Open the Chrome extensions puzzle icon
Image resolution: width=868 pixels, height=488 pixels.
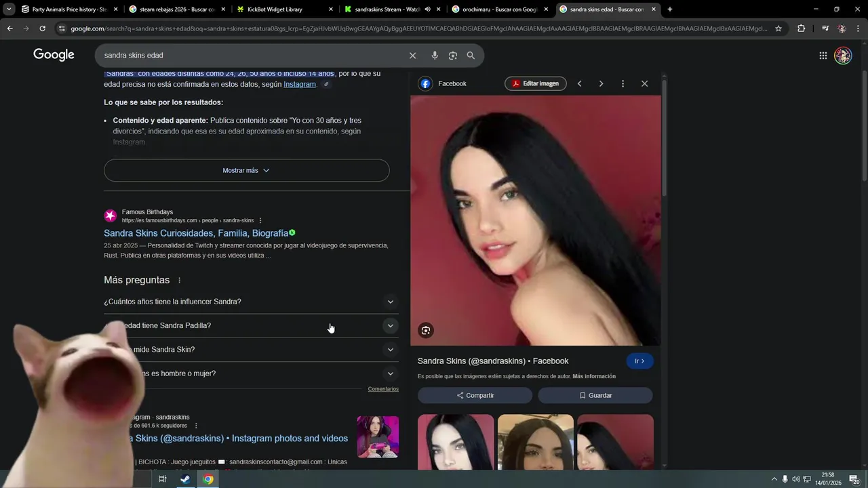tap(802, 28)
